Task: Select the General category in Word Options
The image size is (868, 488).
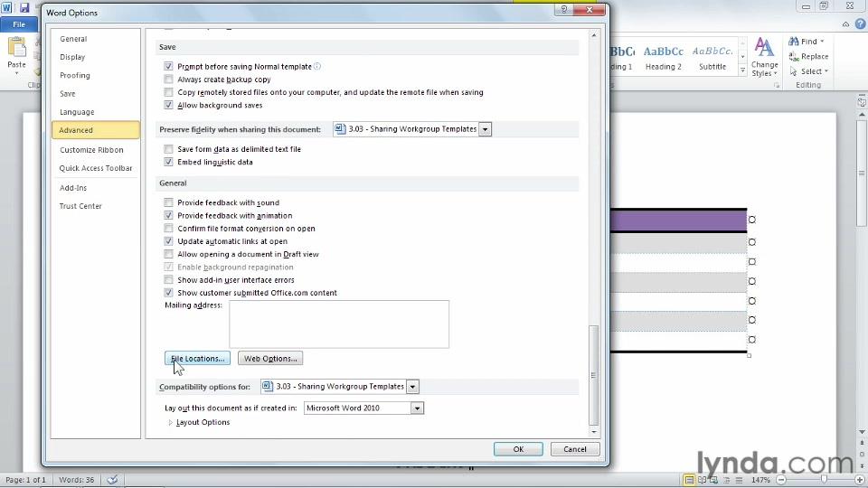Action: (95, 39)
